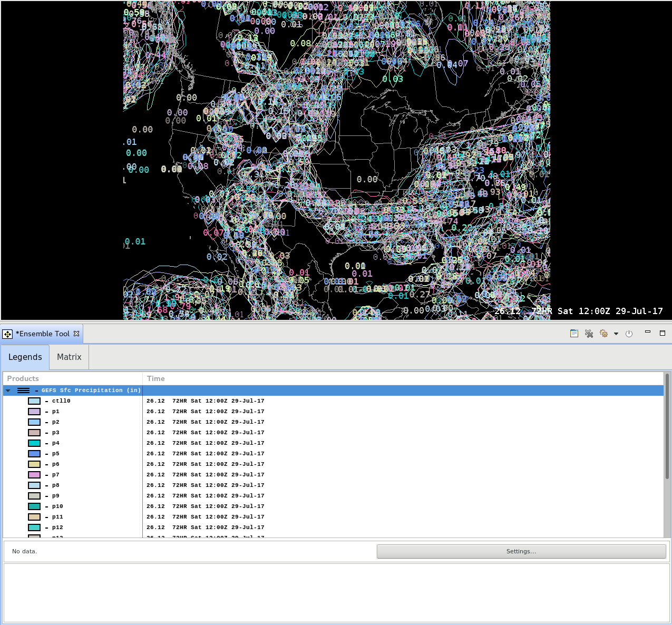Click the p4 color swatch
672x625 pixels.
34,443
